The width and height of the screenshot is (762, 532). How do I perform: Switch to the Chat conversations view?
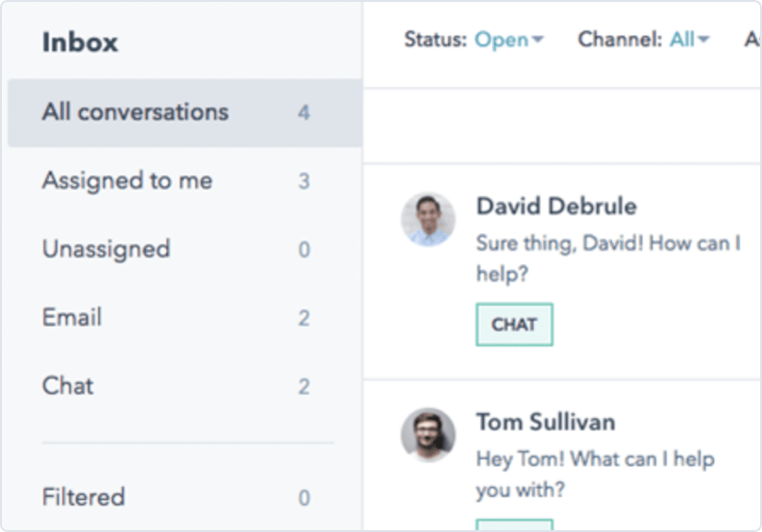coord(68,386)
